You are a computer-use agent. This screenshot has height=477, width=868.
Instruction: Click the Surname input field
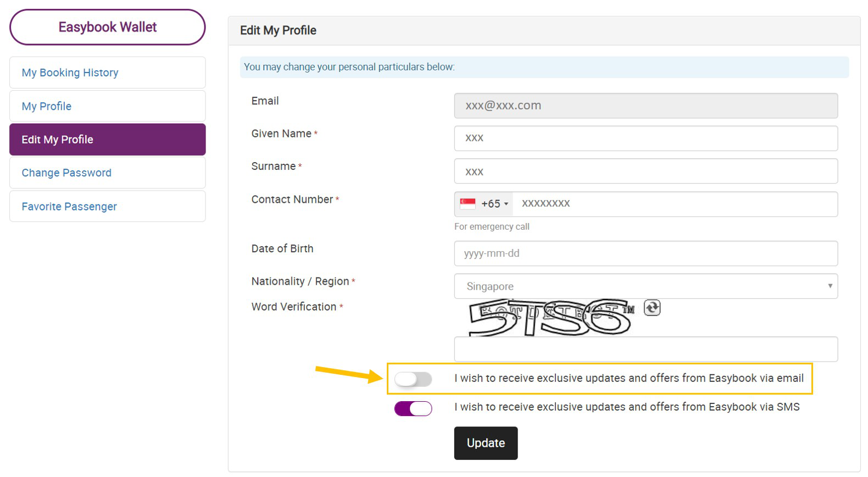click(x=646, y=171)
